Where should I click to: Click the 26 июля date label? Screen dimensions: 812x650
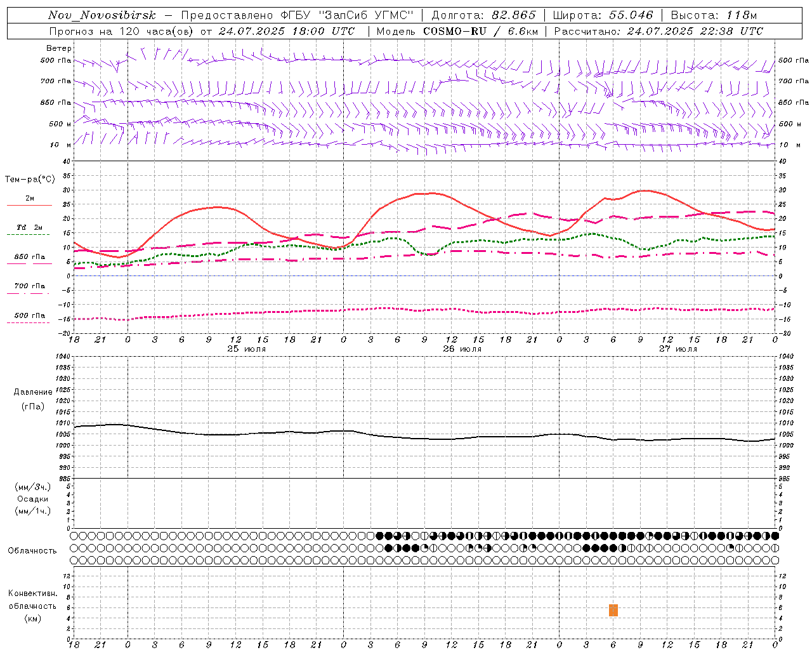(x=462, y=349)
